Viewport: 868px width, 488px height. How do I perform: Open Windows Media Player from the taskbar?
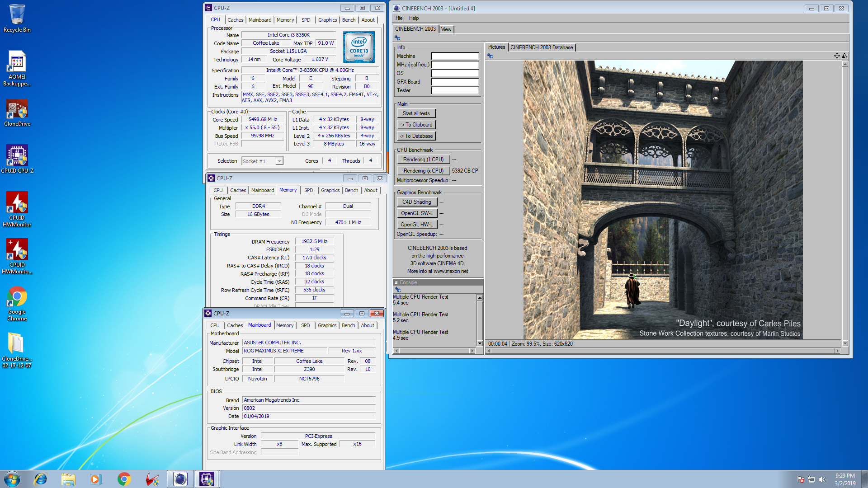[x=95, y=479]
